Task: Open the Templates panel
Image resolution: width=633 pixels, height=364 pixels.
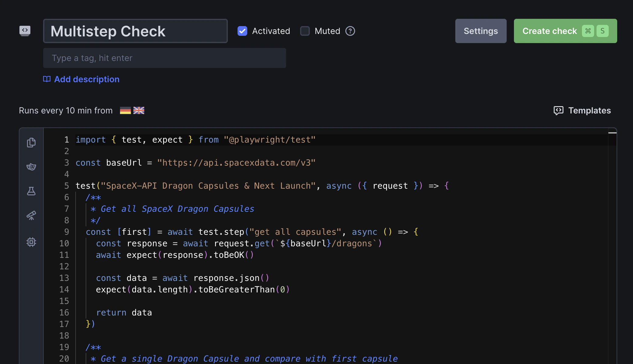Action: tap(582, 110)
